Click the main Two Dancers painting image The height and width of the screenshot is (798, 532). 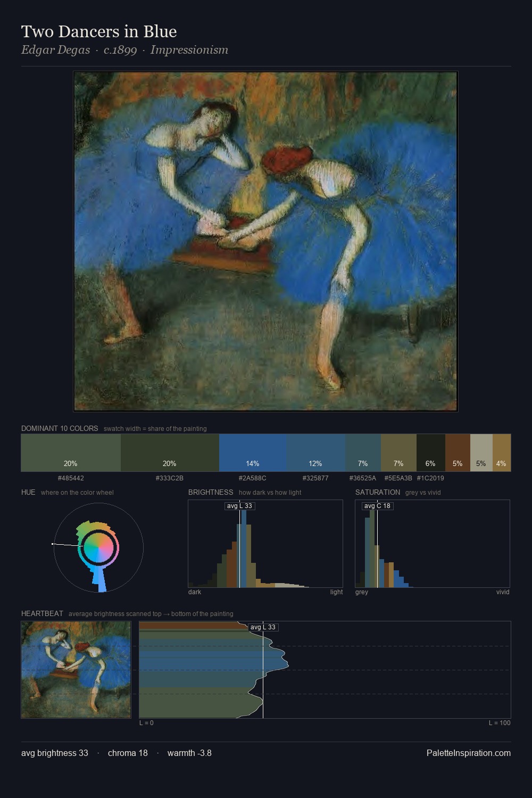click(265, 242)
